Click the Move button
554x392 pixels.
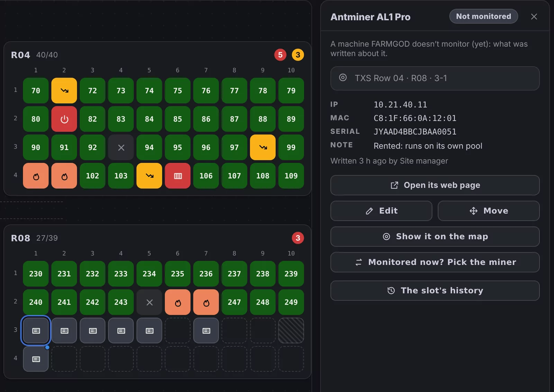tap(489, 211)
